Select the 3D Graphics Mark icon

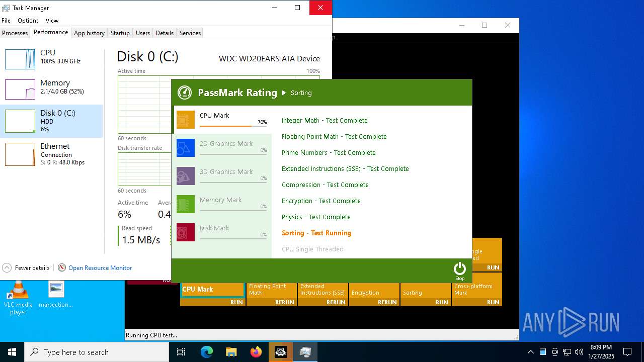[x=186, y=176]
